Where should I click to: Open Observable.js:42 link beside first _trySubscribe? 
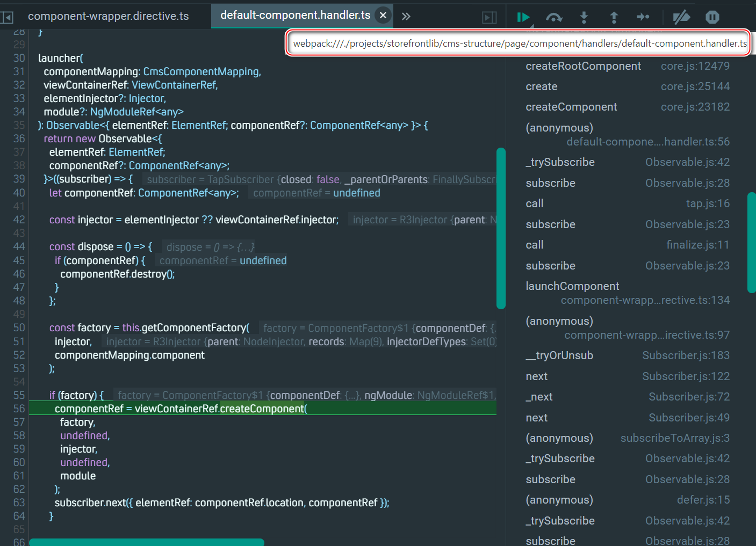point(687,162)
